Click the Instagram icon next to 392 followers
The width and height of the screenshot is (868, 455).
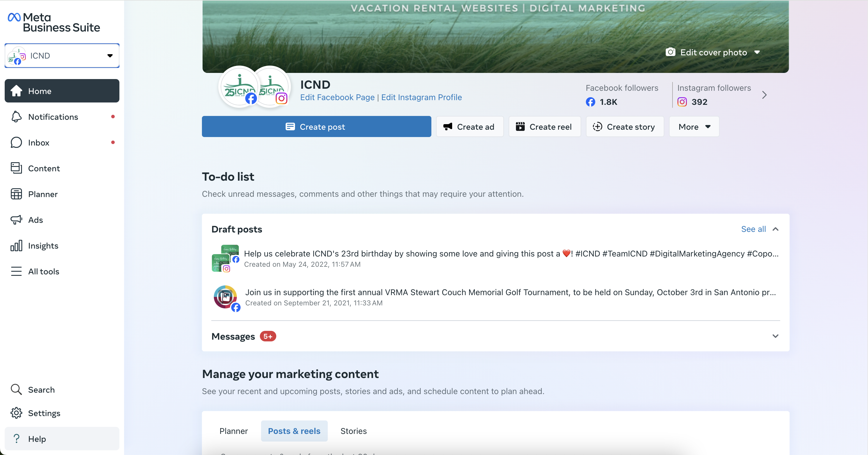coord(682,102)
